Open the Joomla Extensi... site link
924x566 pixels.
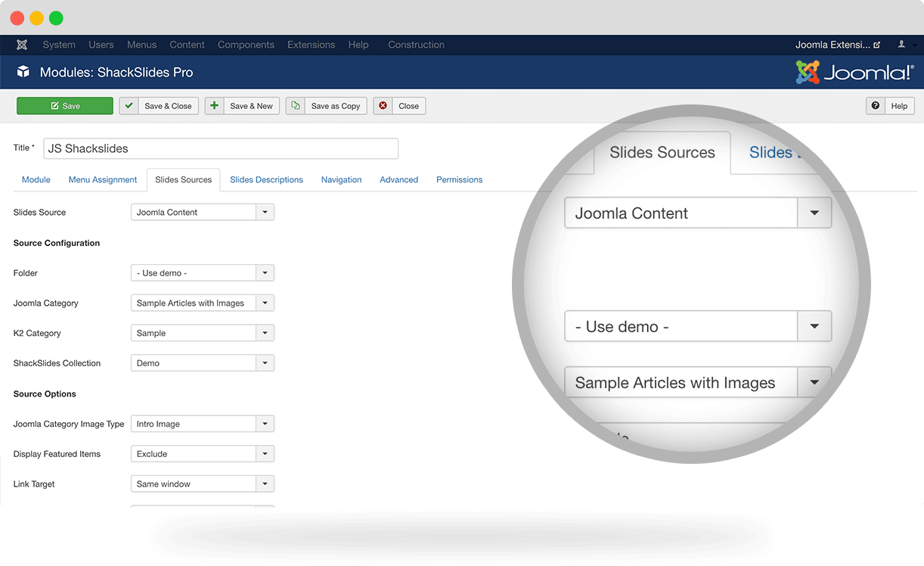[x=838, y=45]
